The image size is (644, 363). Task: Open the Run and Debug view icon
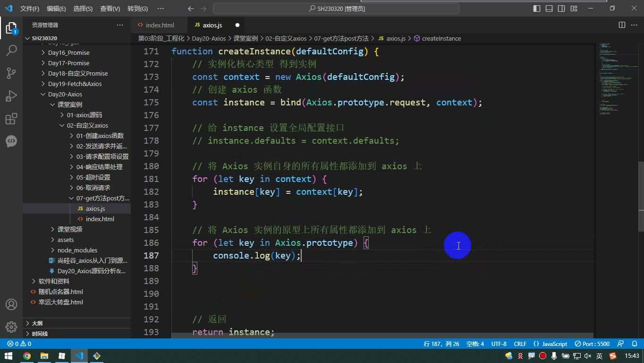(11, 96)
